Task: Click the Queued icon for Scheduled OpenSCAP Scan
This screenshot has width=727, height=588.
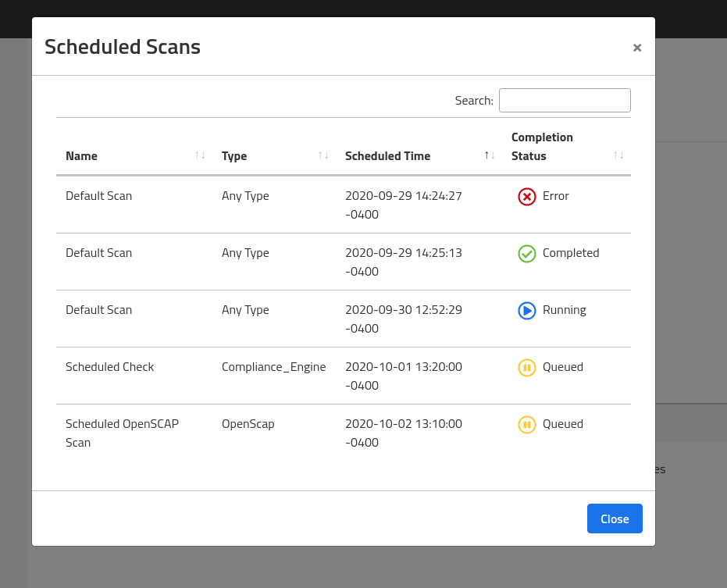Action: [526, 425]
